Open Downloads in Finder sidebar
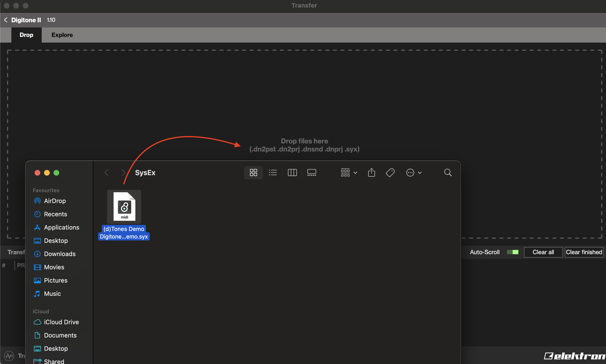Viewport: 606px width, 364px height. (60, 254)
